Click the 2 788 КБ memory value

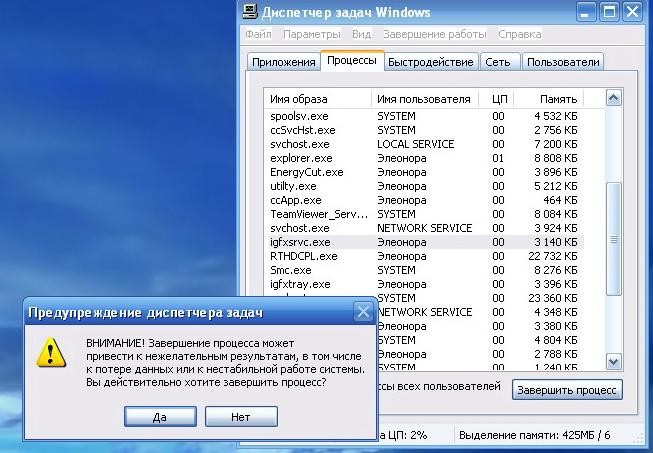click(556, 354)
